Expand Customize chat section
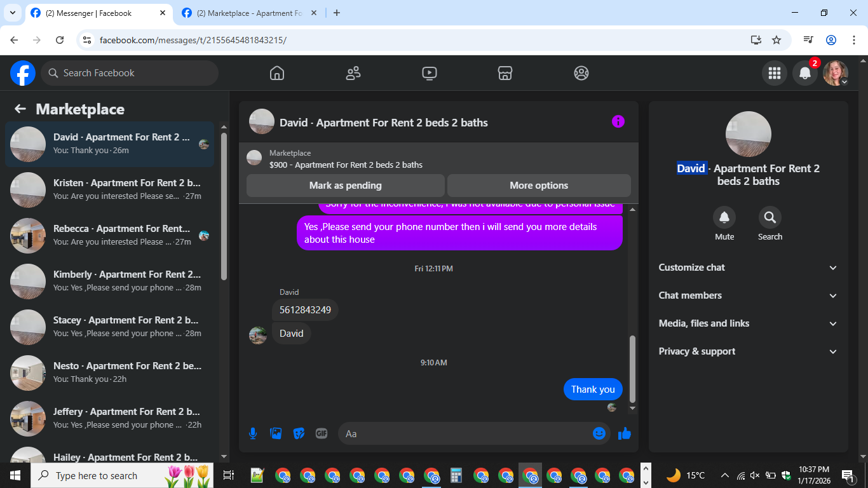The width and height of the screenshot is (868, 488). (x=749, y=268)
